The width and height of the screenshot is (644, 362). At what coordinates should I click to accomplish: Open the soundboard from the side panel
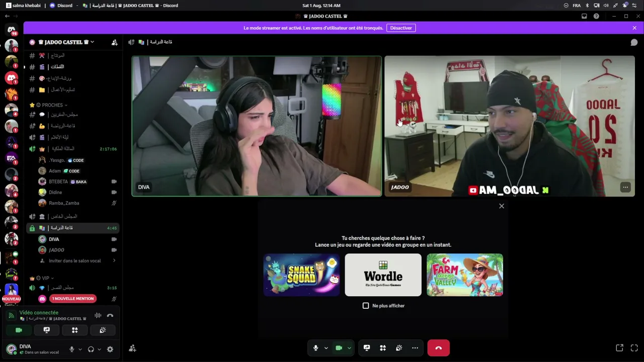[x=103, y=330]
